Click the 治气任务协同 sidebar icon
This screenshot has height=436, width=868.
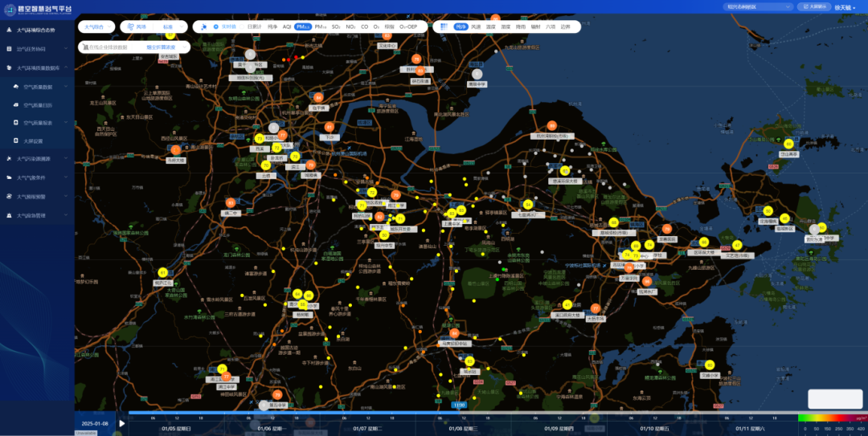click(9, 49)
